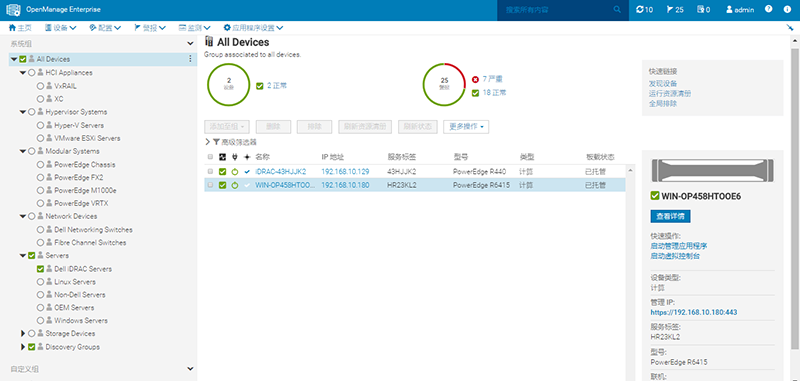Open the 警报 menu
Screen dimensions: 800x381
pyautogui.click(x=150, y=28)
